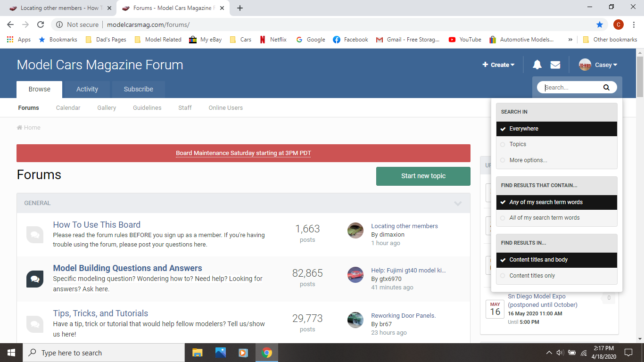This screenshot has width=644, height=362.
Task: Open the Reworking Door Panels topic
Action: pos(404,316)
